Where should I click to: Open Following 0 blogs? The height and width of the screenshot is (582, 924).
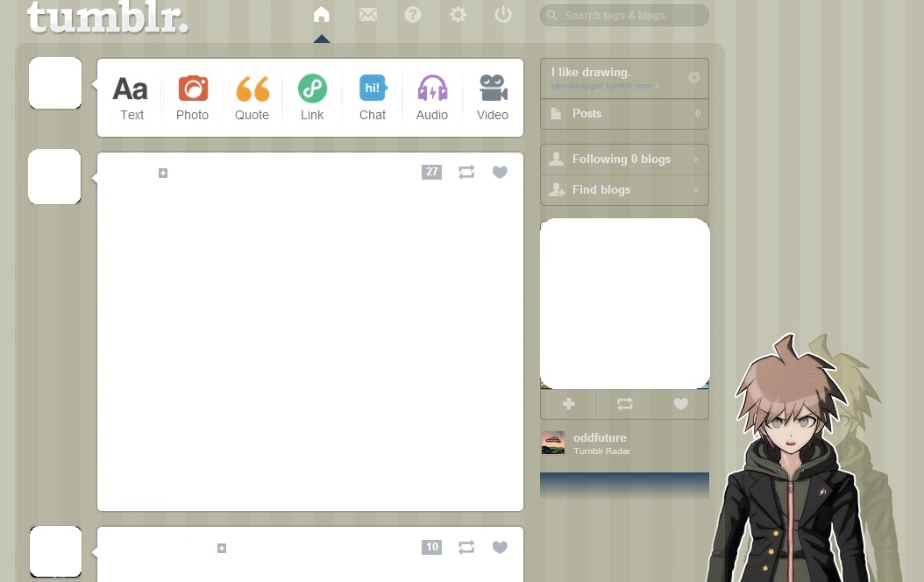[624, 159]
